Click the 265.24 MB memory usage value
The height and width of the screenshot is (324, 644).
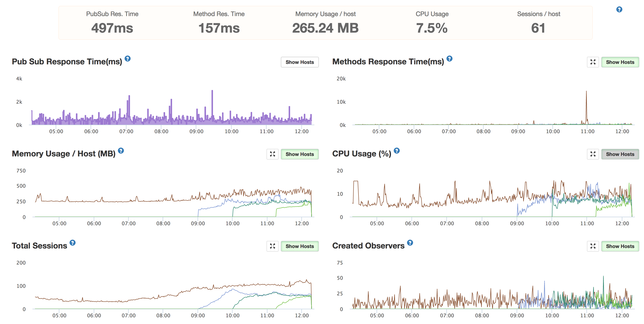[x=325, y=28]
